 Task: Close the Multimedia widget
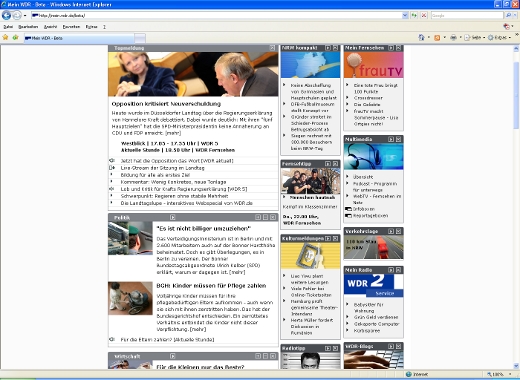398,139
